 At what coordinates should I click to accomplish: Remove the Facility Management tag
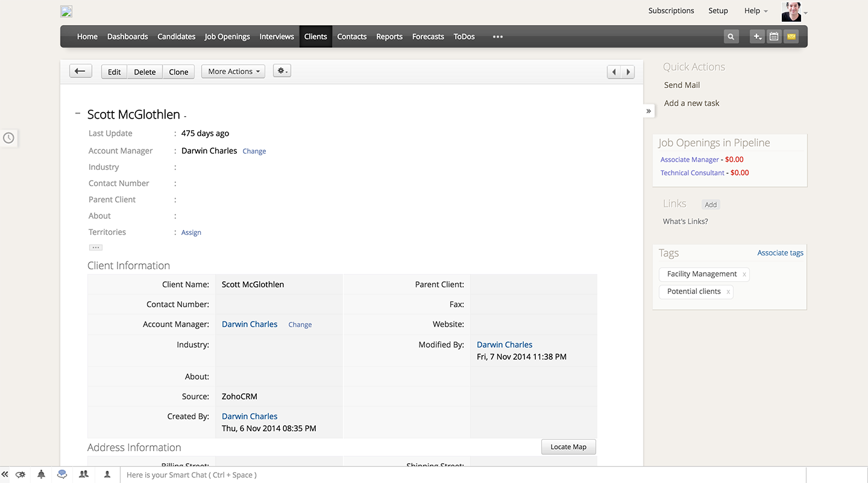744,275
